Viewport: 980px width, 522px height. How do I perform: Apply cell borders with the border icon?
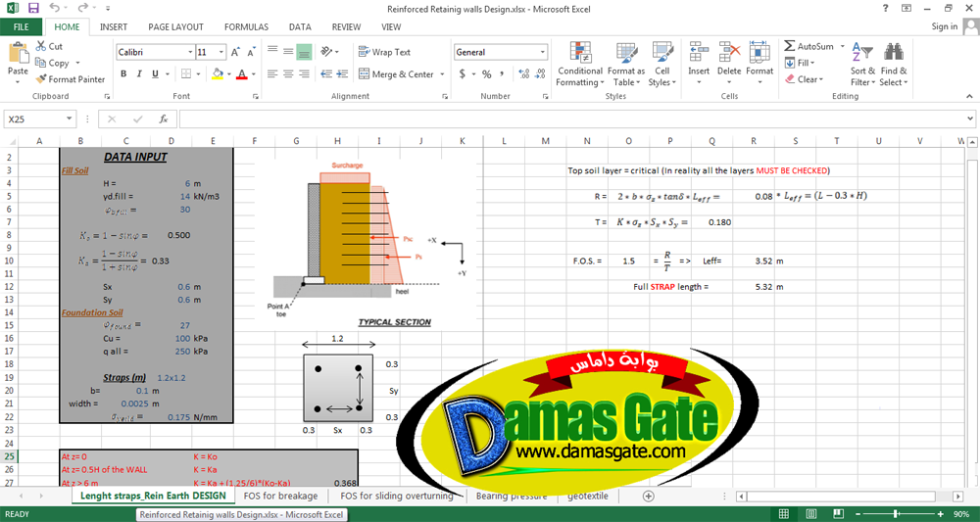[x=185, y=73]
